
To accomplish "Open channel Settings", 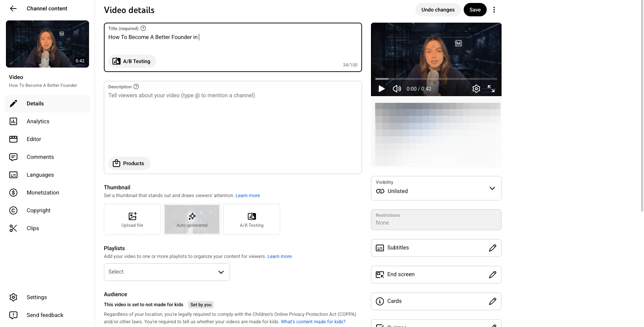I will [47, 297].
